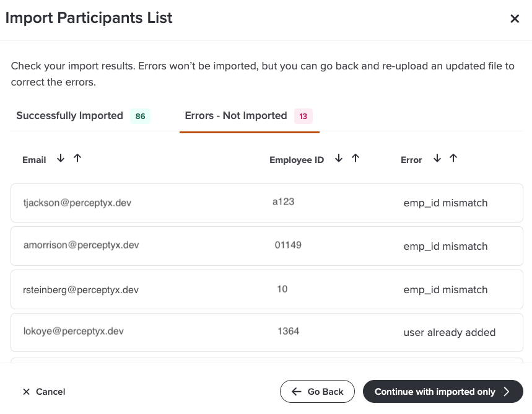Viewport: 532px width, 414px height.
Task: Click the rsteinberg@perceptyx.dev error row
Action: point(266,289)
